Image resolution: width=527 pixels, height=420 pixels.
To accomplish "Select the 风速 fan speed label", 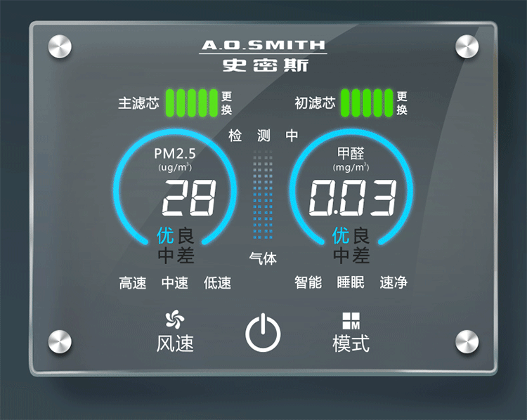I will (x=175, y=343).
